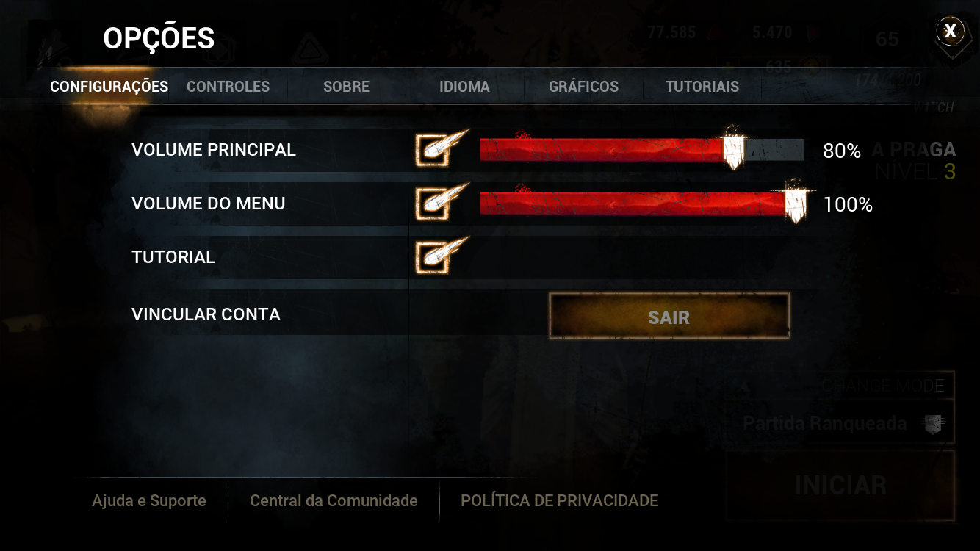Select the Configurações tab
Image resolution: width=980 pixels, height=551 pixels.
[x=109, y=87]
